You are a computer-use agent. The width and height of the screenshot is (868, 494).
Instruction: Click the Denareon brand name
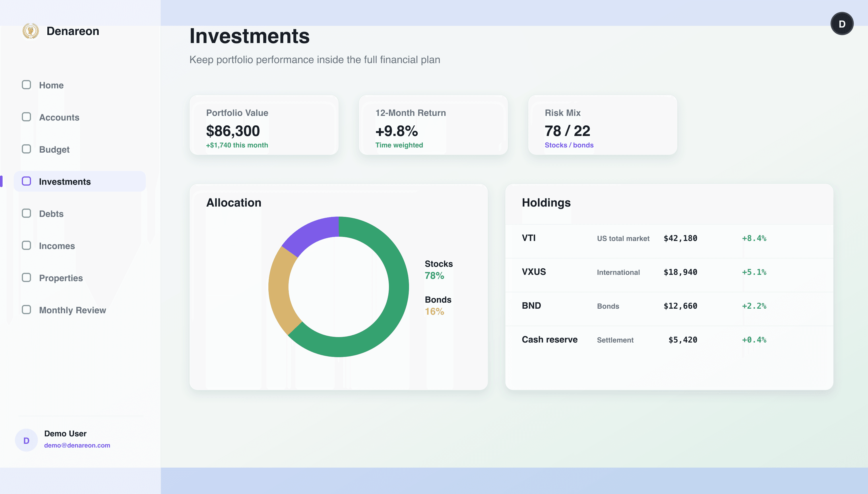click(73, 31)
